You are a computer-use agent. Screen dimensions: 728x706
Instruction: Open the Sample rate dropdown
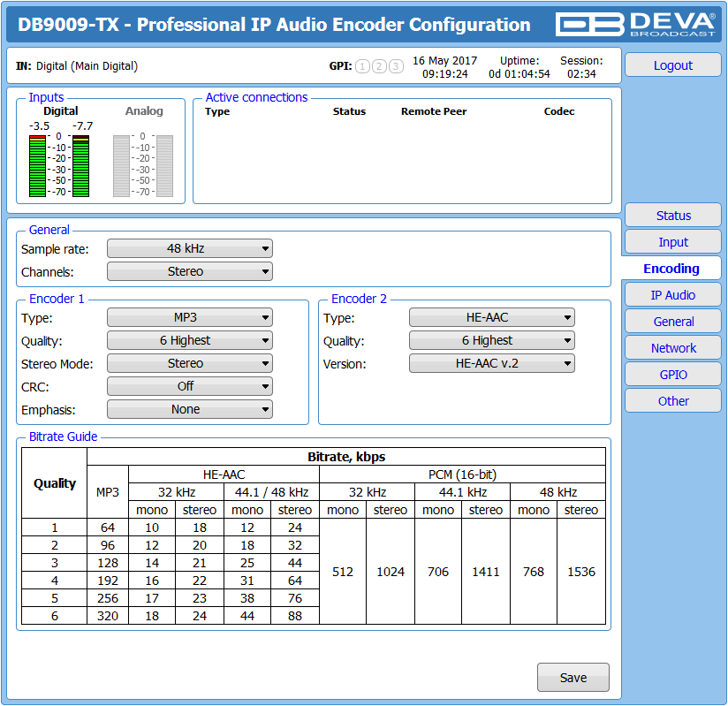point(189,248)
